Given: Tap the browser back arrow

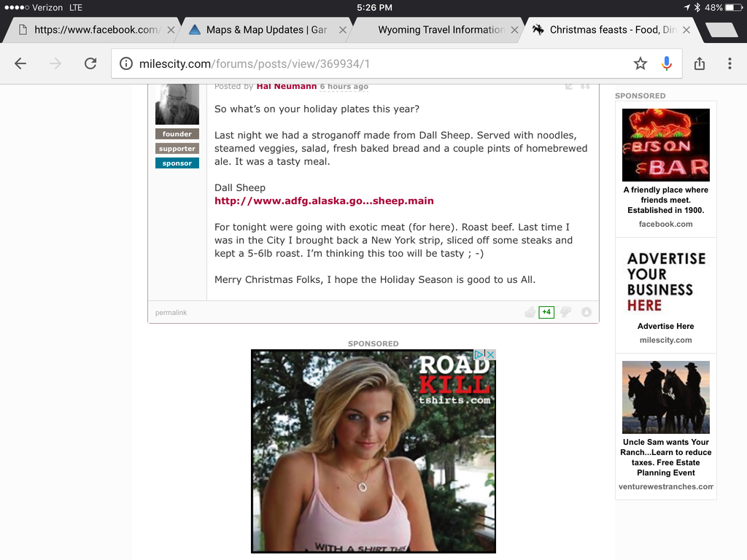Looking at the screenshot, I should (20, 63).
